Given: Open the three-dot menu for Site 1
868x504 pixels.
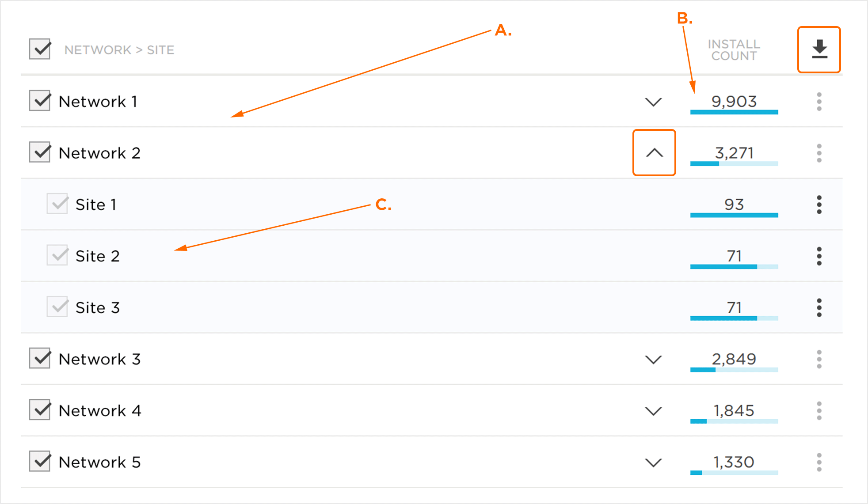Looking at the screenshot, I should point(819,205).
